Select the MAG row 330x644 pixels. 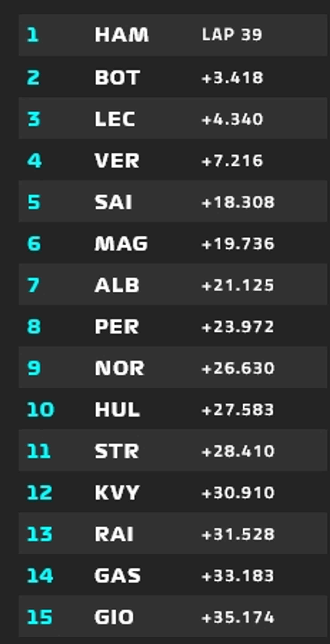(173, 243)
